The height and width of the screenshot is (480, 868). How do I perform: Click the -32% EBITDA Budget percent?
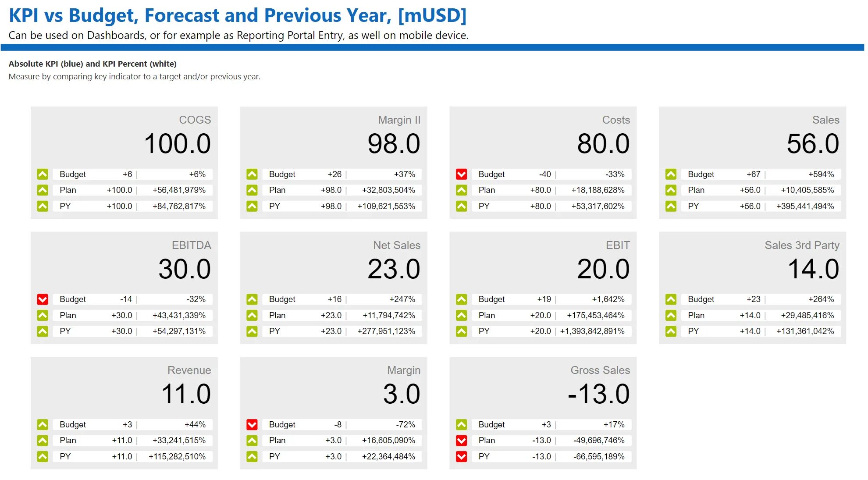(196, 299)
